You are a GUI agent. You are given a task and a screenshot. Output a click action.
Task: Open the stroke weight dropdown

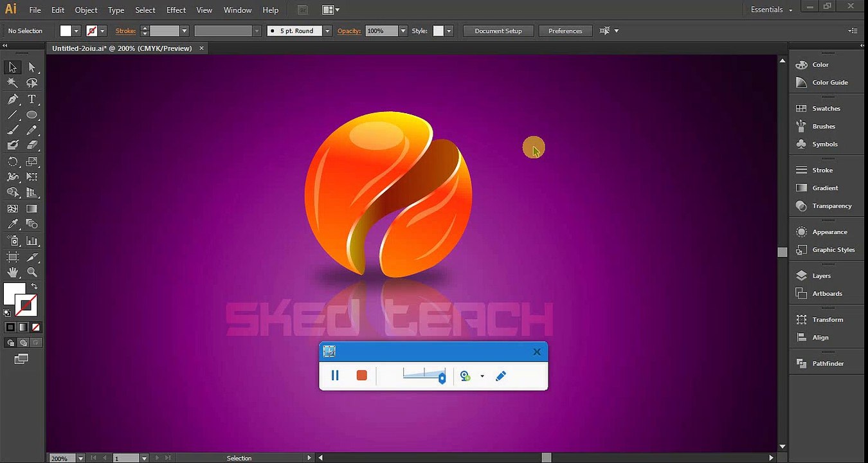tap(185, 31)
